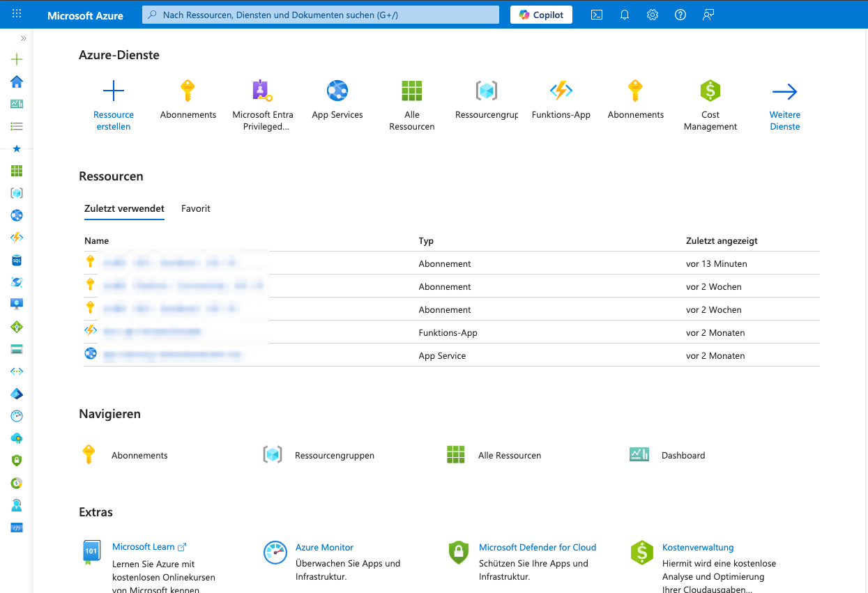Viewport: 868px width, 593px height.
Task: Open Azure Monitor icon under Extras
Action: click(x=275, y=552)
